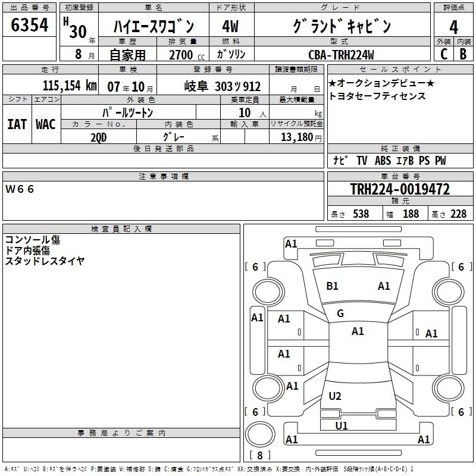Image resolution: width=476 pixels, height=476 pixels.
Task: Click the 最大積載量 header
Action: click(x=296, y=99)
